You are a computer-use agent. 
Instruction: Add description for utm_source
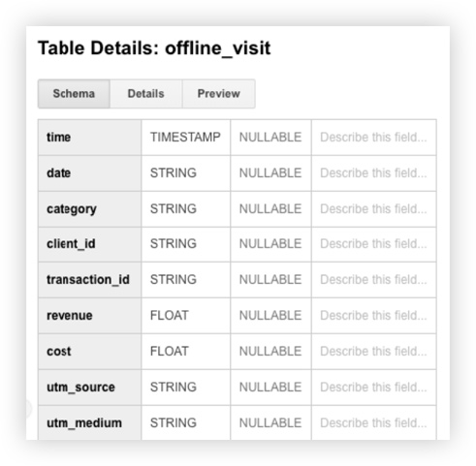click(x=373, y=388)
